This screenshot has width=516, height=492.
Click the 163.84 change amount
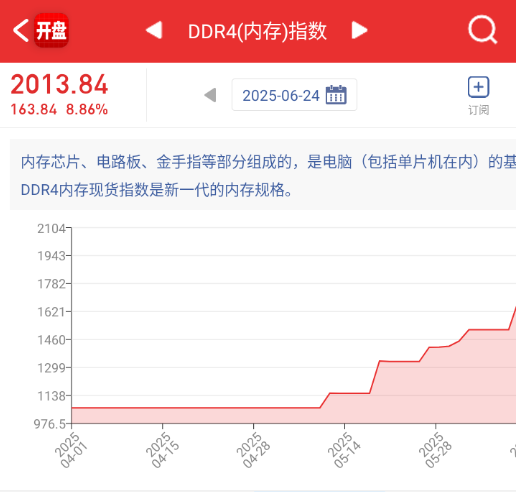34,109
